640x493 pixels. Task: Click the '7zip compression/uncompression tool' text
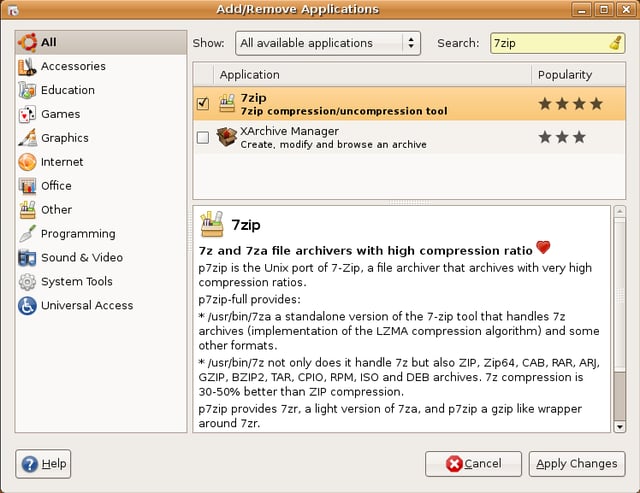click(344, 111)
